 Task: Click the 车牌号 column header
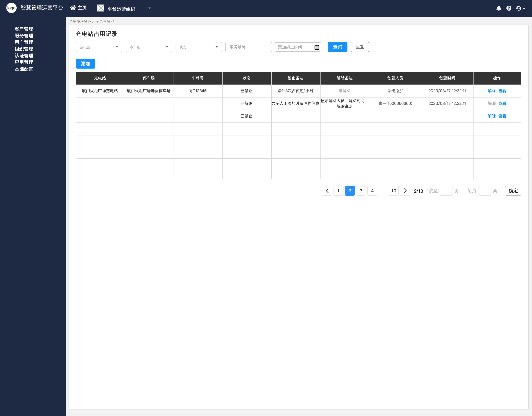coord(198,78)
